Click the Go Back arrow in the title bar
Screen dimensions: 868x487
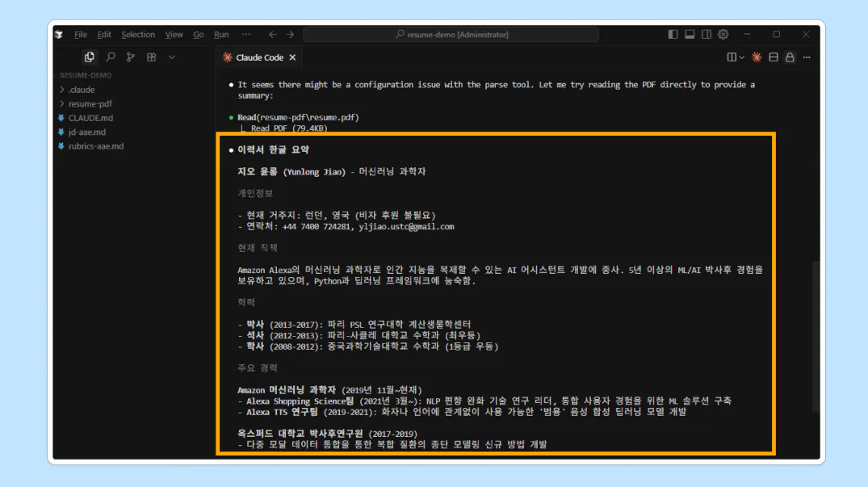(271, 34)
